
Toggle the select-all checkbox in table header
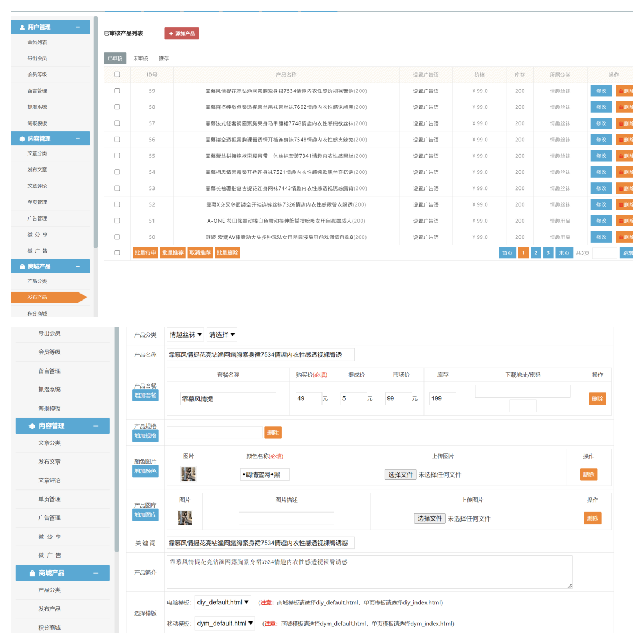coord(117,75)
